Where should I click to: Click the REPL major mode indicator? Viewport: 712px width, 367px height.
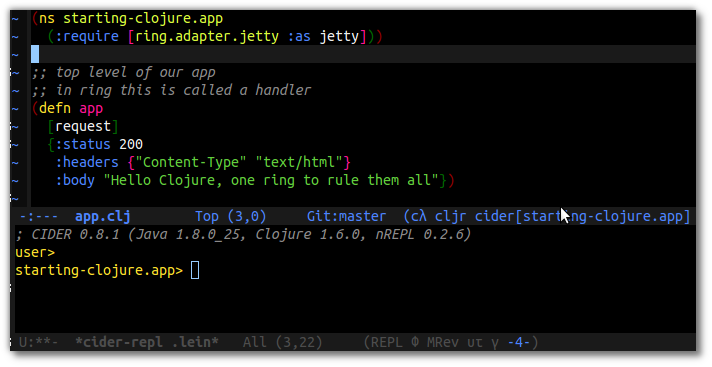[387, 342]
